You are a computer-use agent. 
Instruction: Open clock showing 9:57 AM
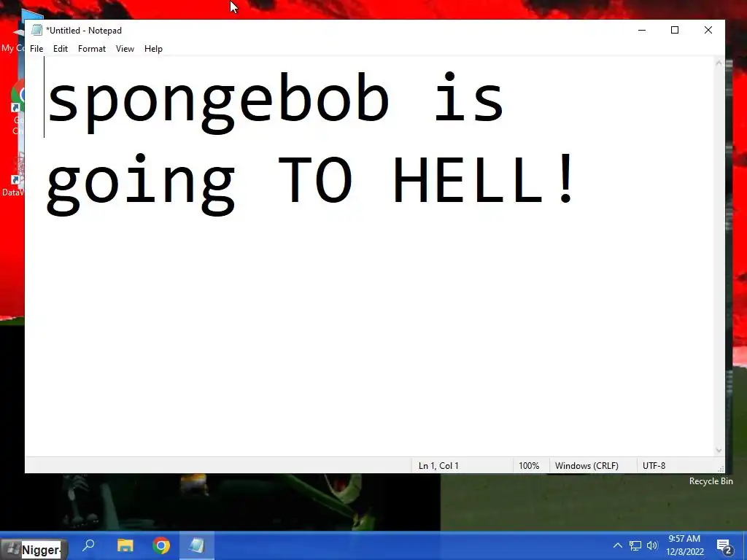[x=684, y=545]
